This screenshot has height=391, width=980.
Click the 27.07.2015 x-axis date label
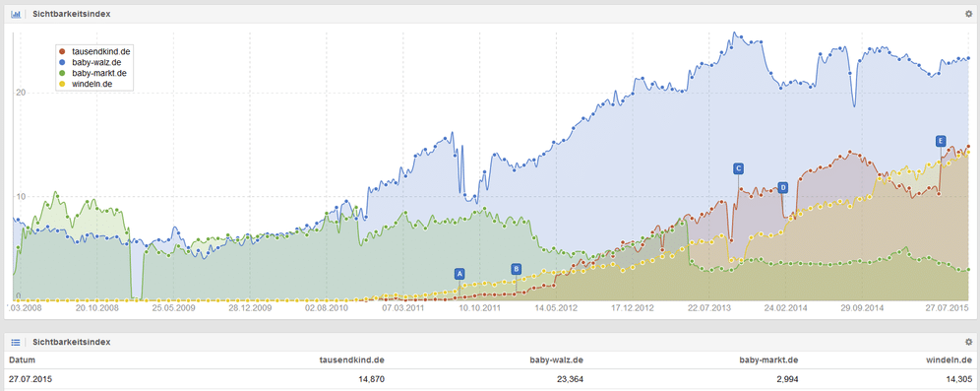pyautogui.click(x=946, y=308)
